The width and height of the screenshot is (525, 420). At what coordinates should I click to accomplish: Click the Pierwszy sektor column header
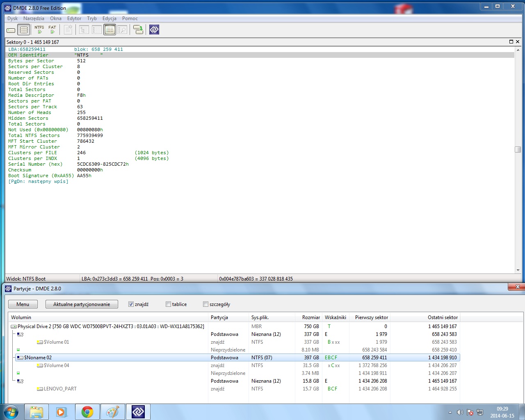369,317
